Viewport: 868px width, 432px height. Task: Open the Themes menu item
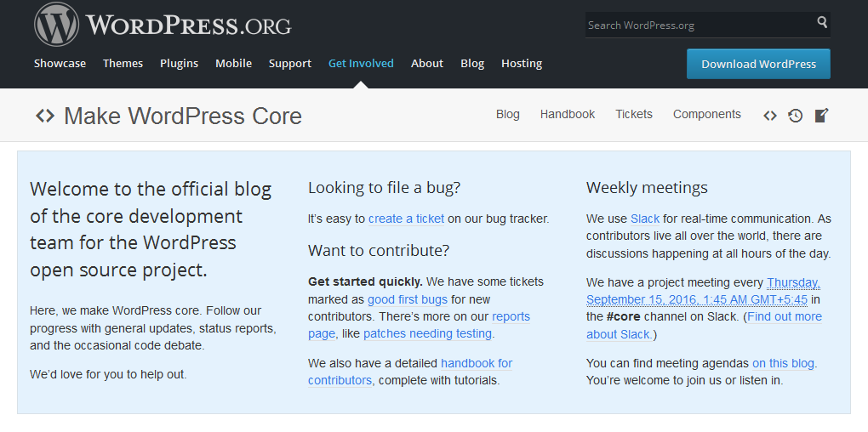point(123,63)
